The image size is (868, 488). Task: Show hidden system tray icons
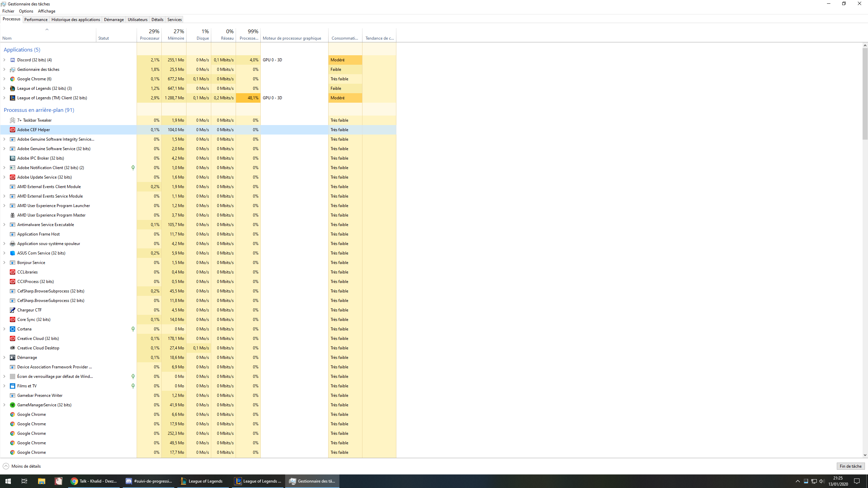coord(797,481)
